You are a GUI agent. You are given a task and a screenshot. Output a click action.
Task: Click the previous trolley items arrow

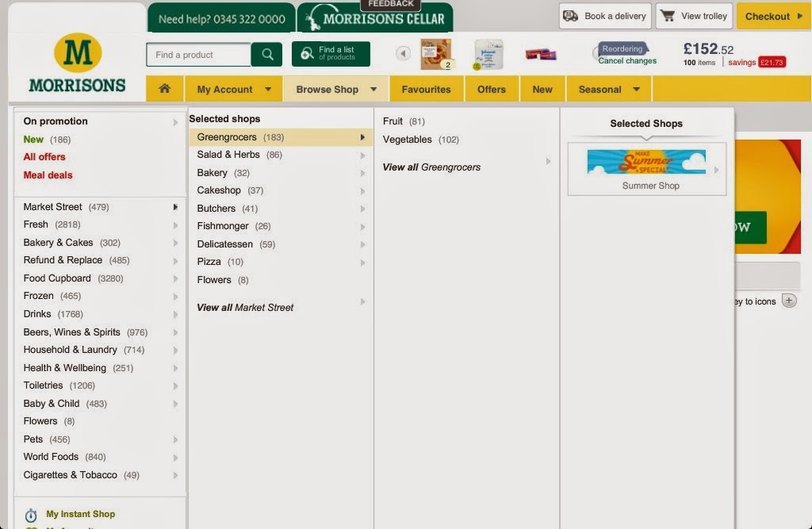403,53
